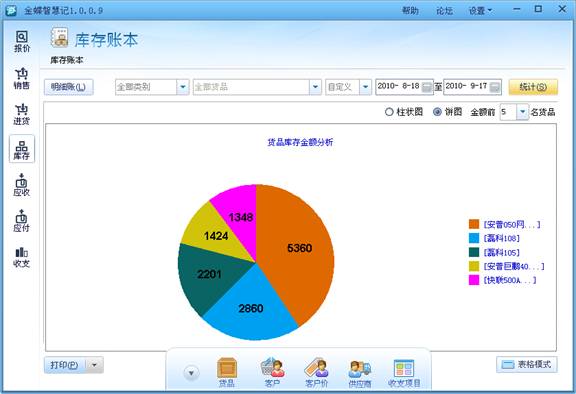Open the 打印 print options dropdown arrow
Image resolution: width=576 pixels, height=394 pixels.
tap(94, 365)
